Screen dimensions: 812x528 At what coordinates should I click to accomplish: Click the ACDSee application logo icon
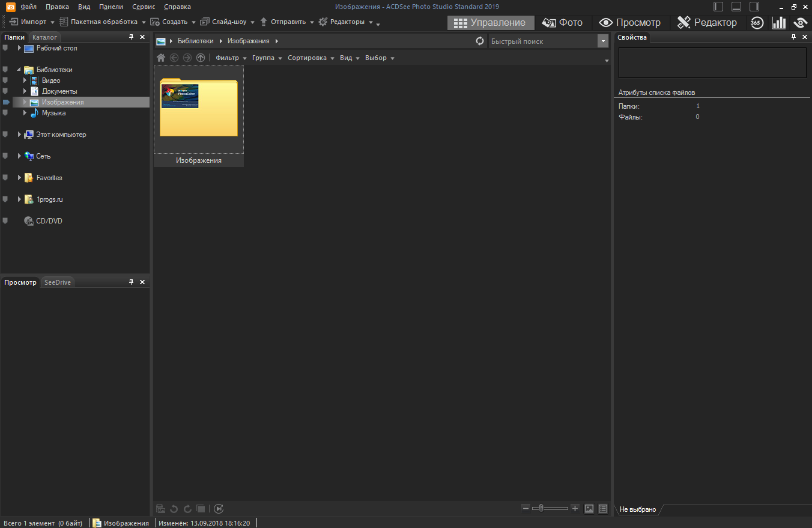[x=10, y=7]
